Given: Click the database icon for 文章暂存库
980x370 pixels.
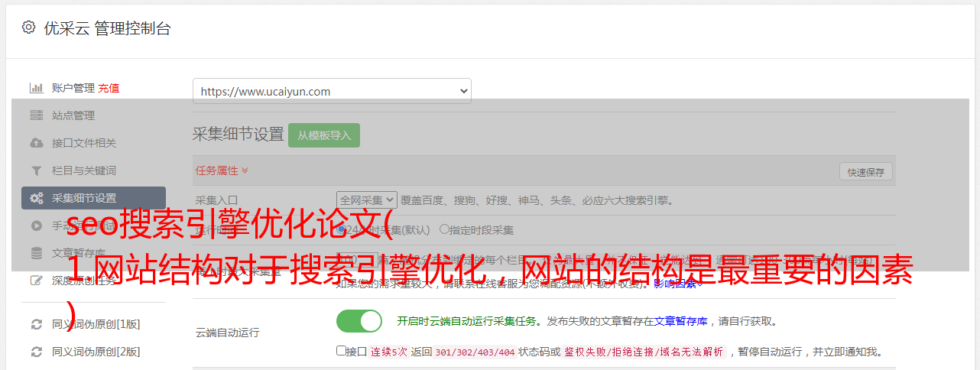Looking at the screenshot, I should coord(36,253).
